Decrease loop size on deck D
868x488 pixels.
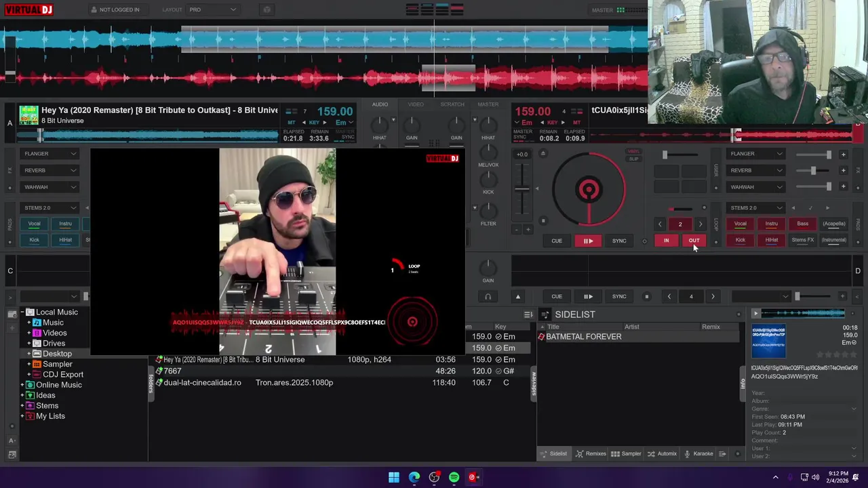669,296
